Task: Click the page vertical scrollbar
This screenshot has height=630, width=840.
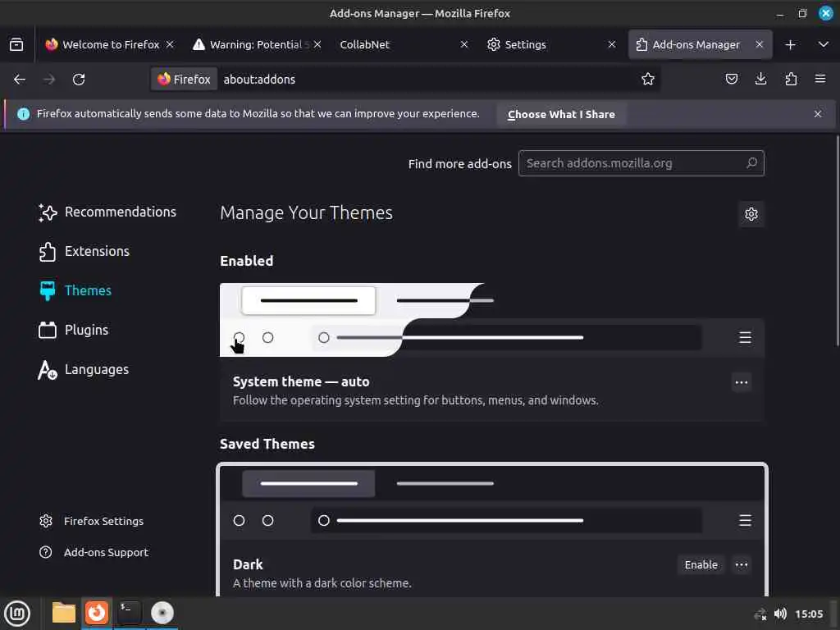Action: (836, 241)
